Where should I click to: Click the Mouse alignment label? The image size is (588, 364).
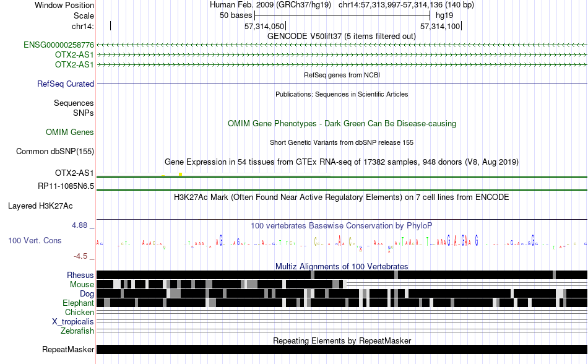tap(82, 285)
